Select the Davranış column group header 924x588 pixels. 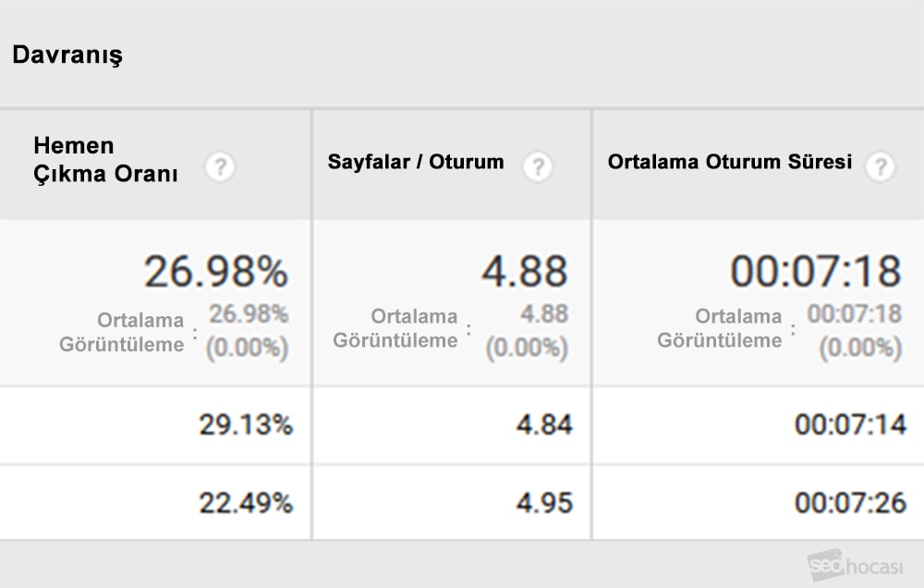coord(67,55)
